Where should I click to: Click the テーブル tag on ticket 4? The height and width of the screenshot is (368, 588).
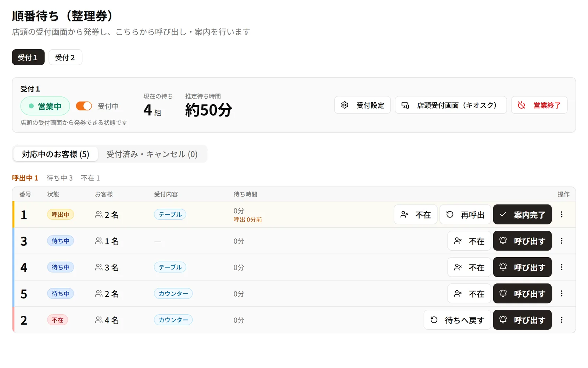170,268
